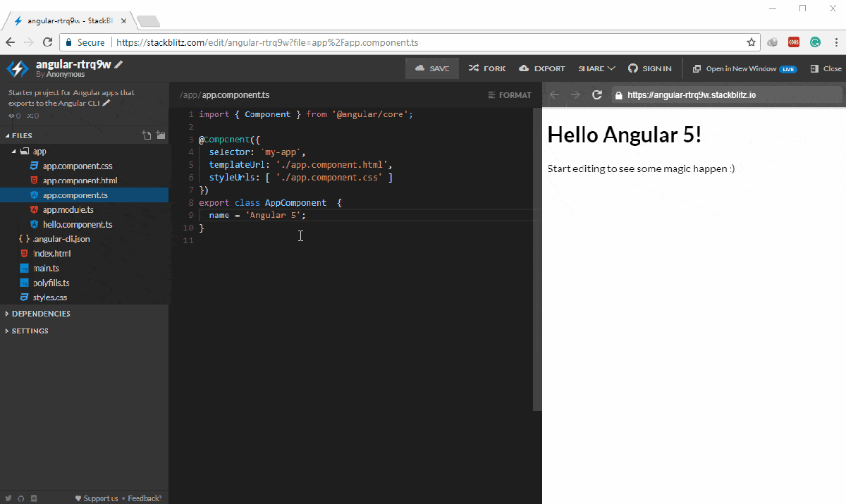Click the Feedback link
The height and width of the screenshot is (504, 846).
coord(145,498)
